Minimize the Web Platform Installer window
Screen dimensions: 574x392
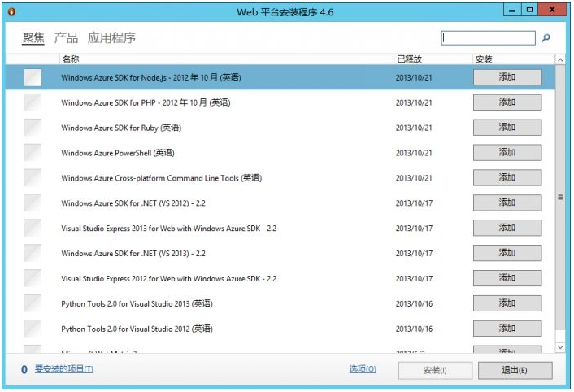(512, 11)
